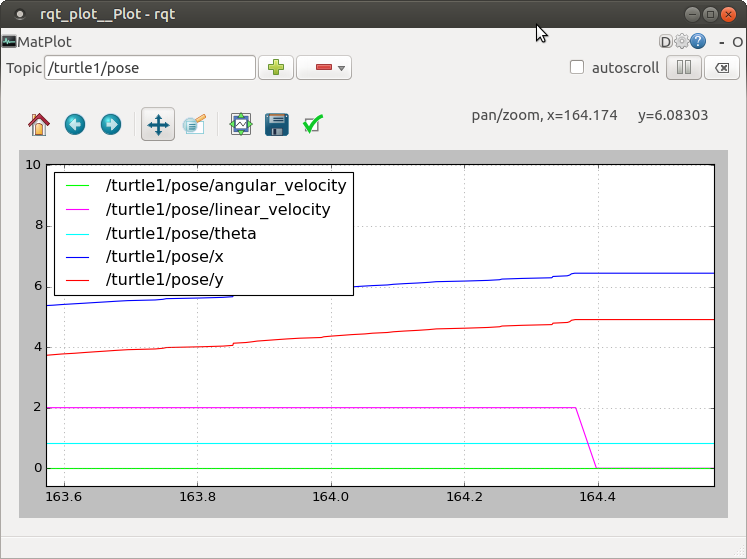This screenshot has height=559, width=747.
Task: Open plugin configuration gear icon
Action: pos(682,41)
